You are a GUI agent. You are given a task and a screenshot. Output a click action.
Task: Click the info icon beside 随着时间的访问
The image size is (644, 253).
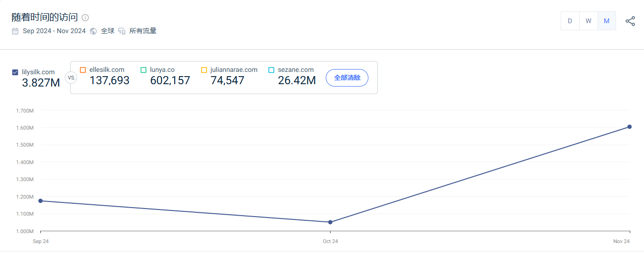pos(85,17)
